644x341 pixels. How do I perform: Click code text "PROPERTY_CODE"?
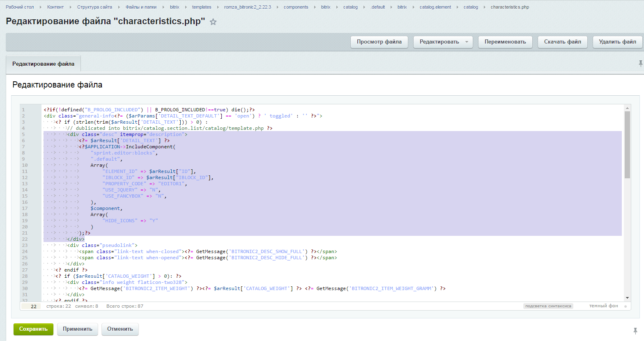[x=124, y=184]
